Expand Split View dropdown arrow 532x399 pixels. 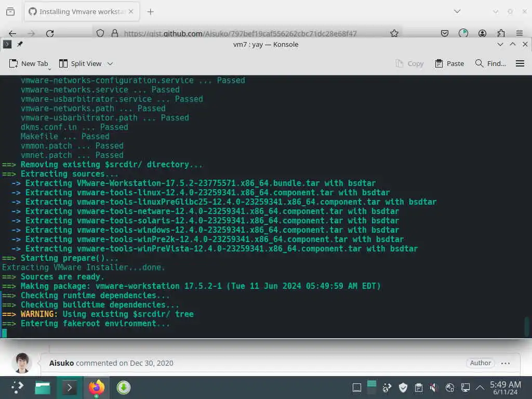[110, 64]
